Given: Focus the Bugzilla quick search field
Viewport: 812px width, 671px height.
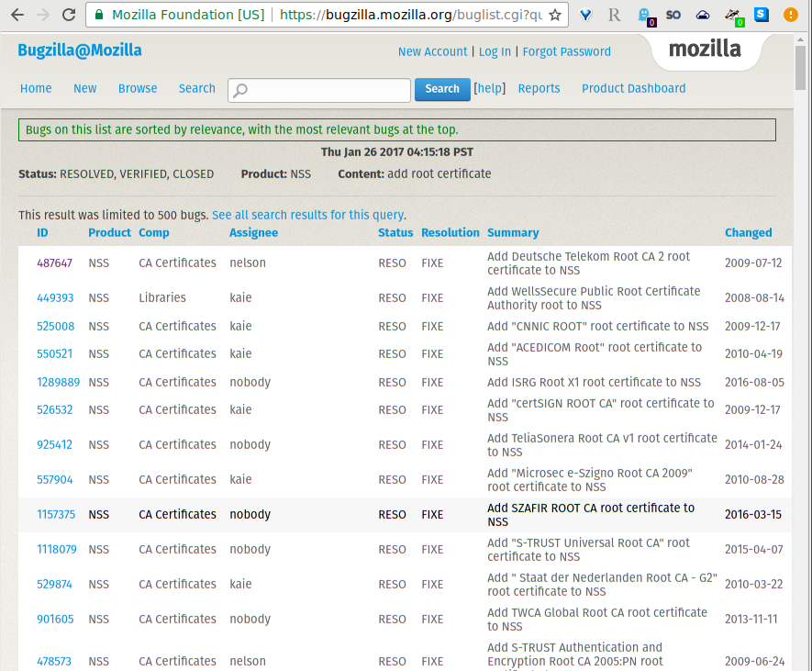Looking at the screenshot, I should [x=319, y=90].
